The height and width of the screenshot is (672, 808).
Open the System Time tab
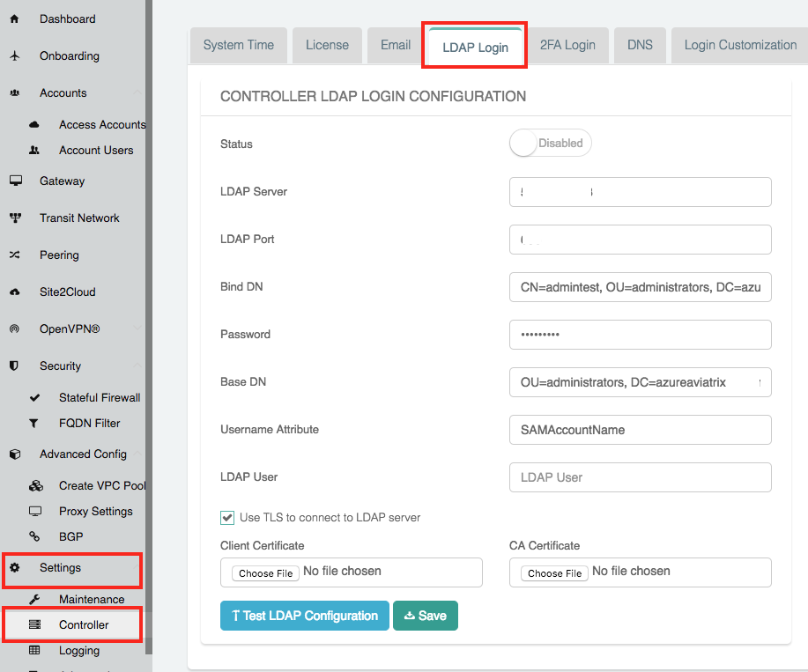[x=239, y=45]
